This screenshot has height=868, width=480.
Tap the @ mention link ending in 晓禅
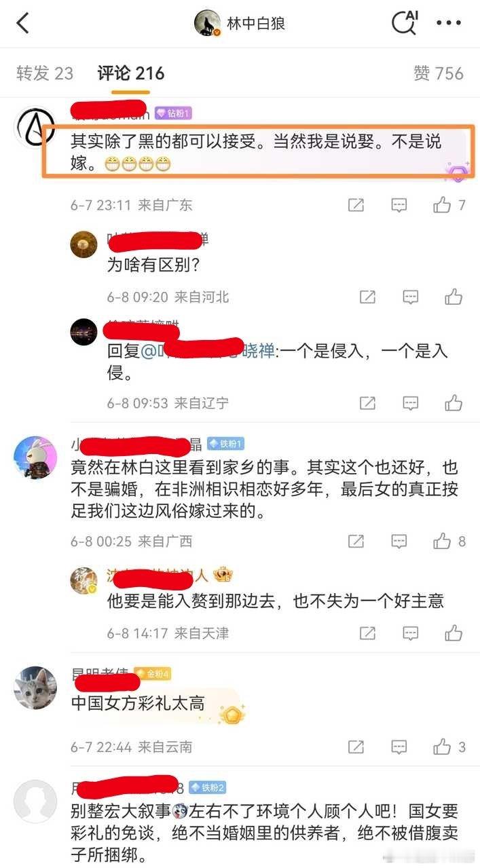pos(208,352)
